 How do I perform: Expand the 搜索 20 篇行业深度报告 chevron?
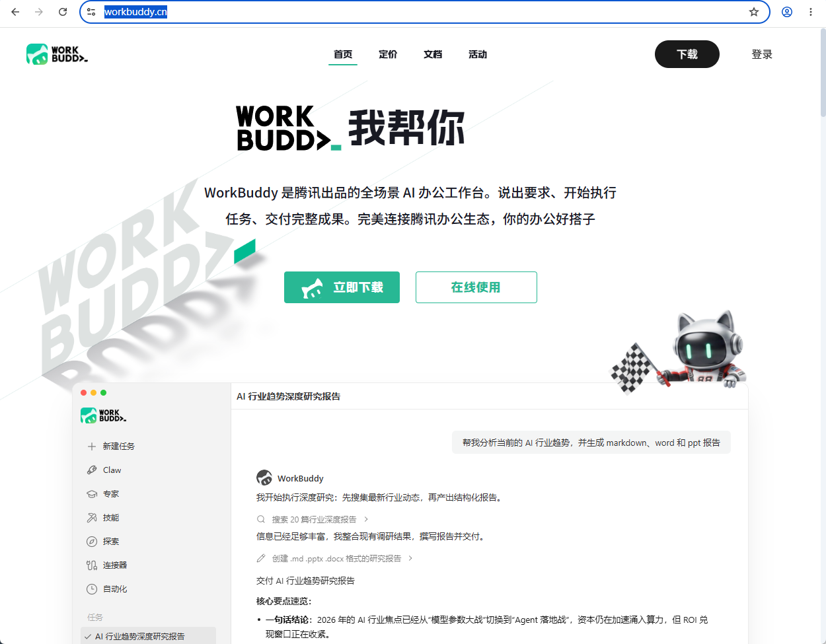(366, 519)
